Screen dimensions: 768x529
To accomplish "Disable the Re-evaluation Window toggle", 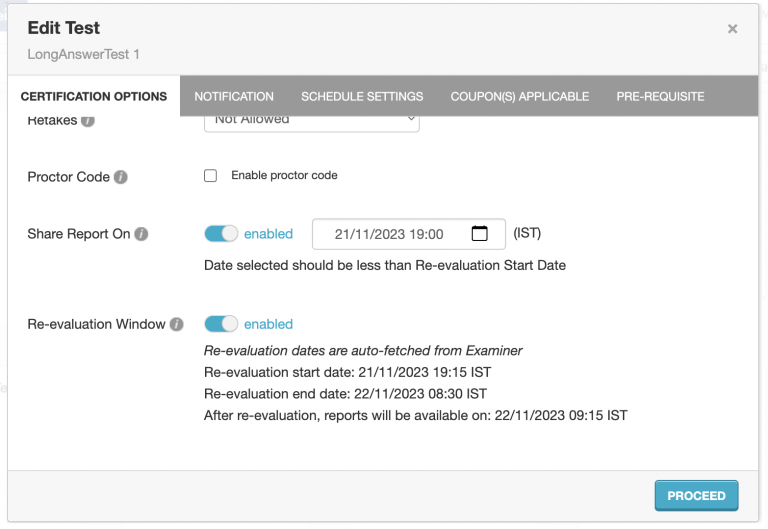I will 221,324.
